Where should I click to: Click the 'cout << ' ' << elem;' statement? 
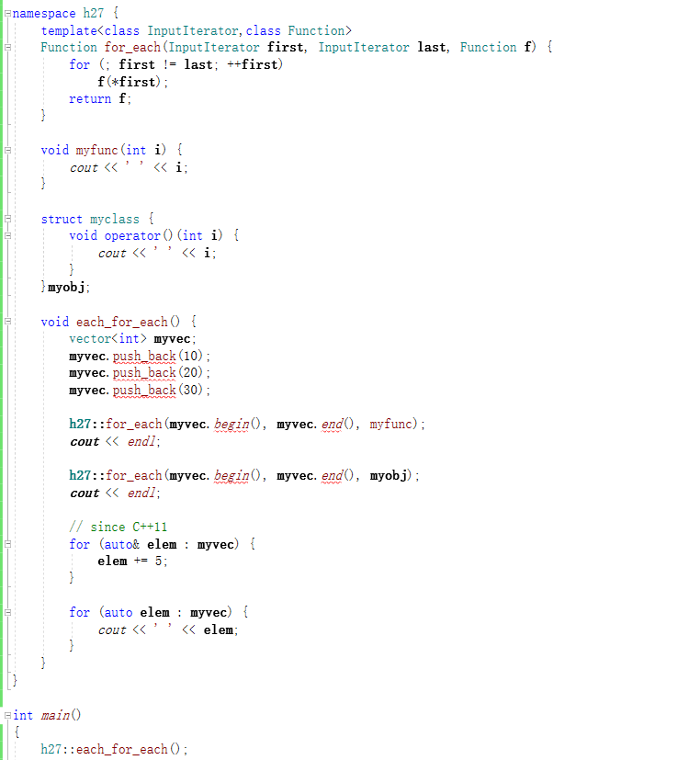click(167, 630)
